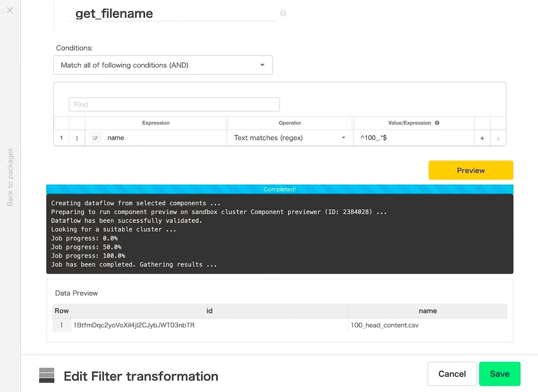Click the Row column header in Data Preview
This screenshot has height=392, width=538.
click(62, 310)
